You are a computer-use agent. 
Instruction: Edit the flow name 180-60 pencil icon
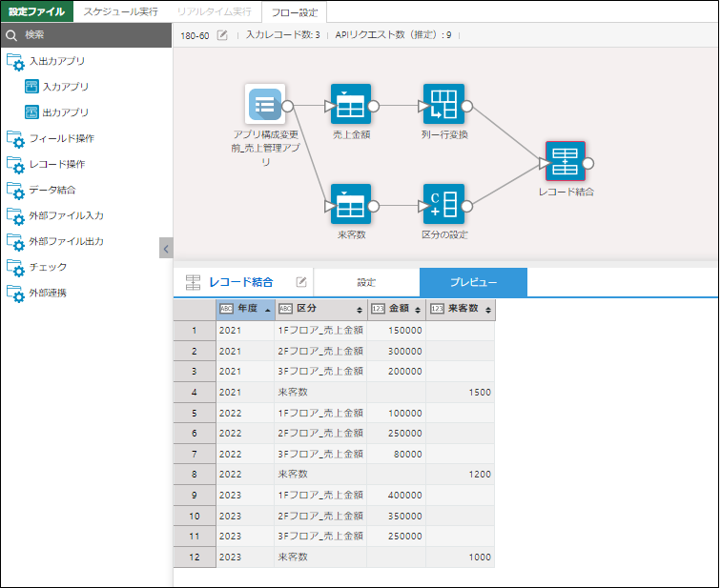pos(223,35)
